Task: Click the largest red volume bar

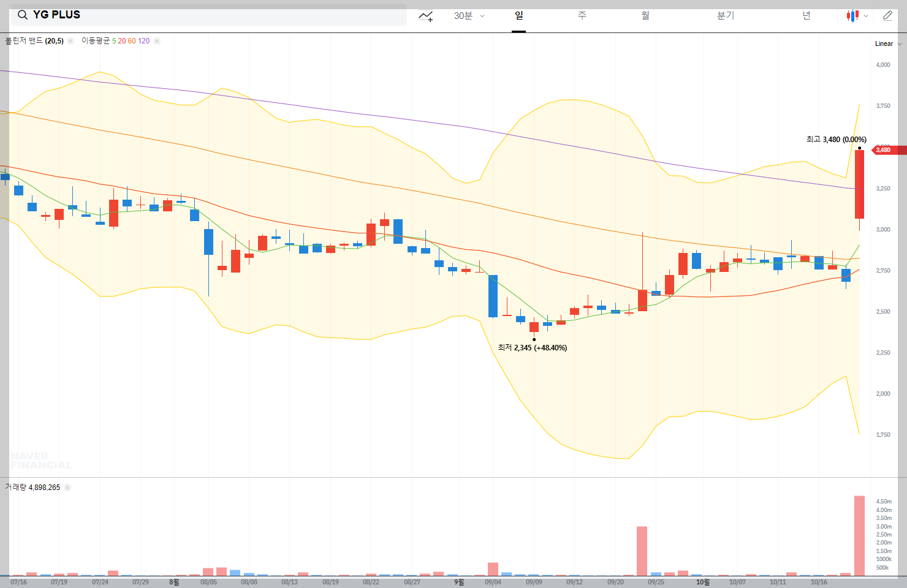Action: coord(859,536)
